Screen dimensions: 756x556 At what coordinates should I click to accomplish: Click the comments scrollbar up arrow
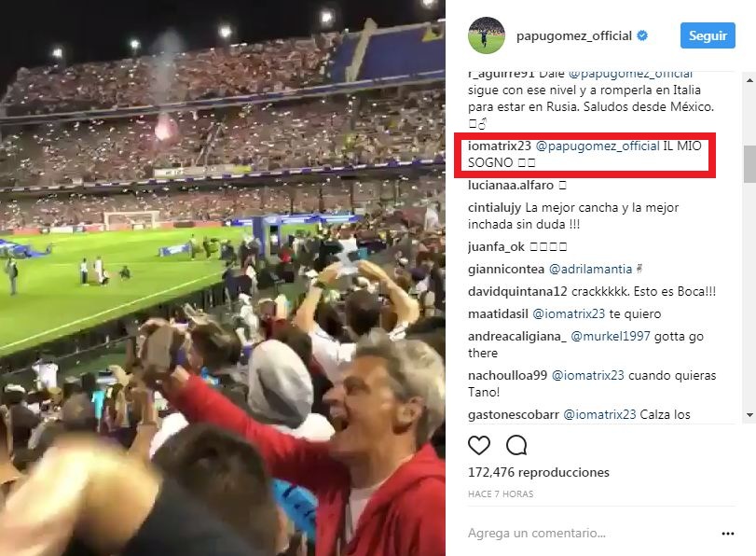tap(749, 80)
